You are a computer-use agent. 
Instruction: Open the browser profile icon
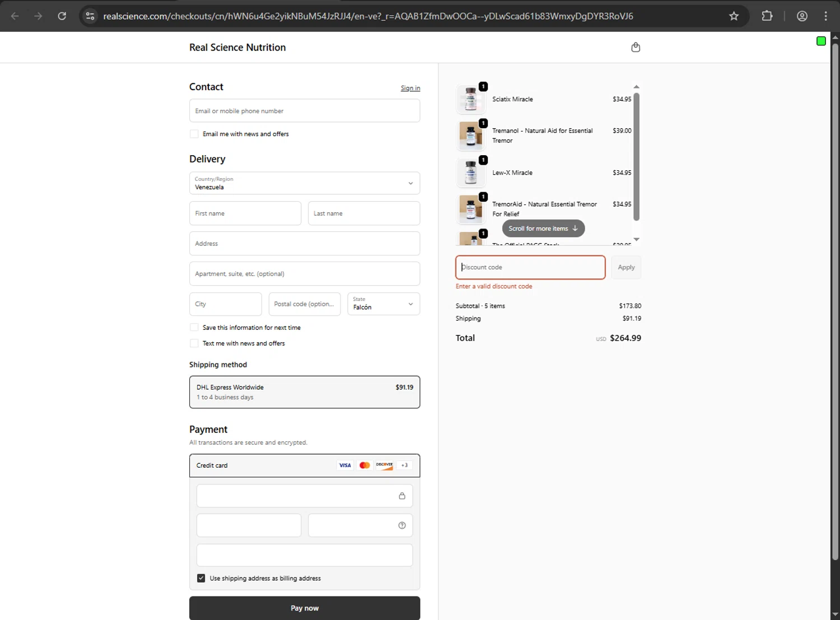(802, 16)
